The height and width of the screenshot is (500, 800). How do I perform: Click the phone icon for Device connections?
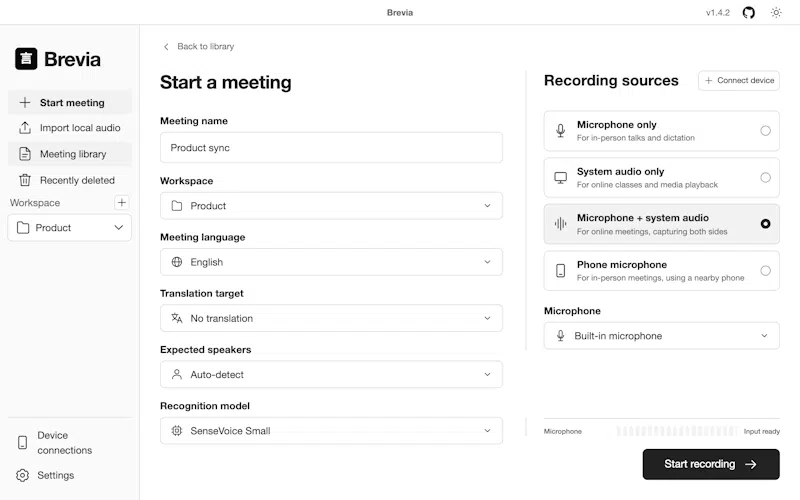[x=22, y=442]
